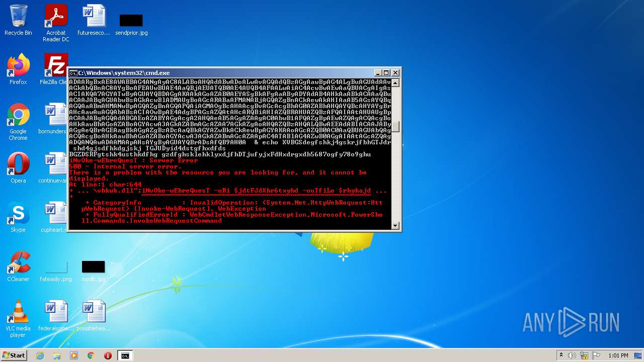Select the msnllc.jpg image file
Image resolution: width=644 pixels, height=362 pixels.
coord(94,271)
